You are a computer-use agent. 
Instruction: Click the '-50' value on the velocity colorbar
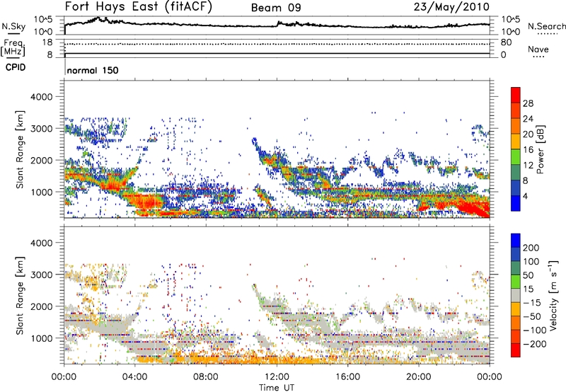tap(532, 316)
